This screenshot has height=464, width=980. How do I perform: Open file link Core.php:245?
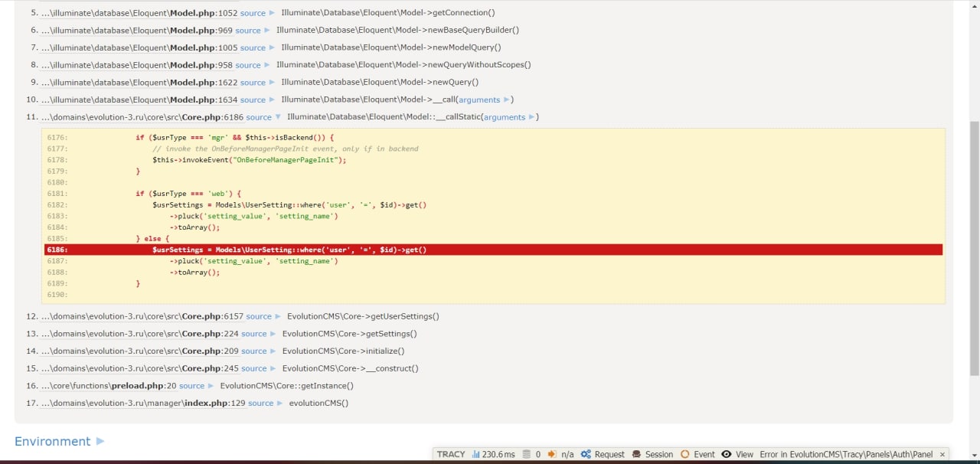coord(140,368)
